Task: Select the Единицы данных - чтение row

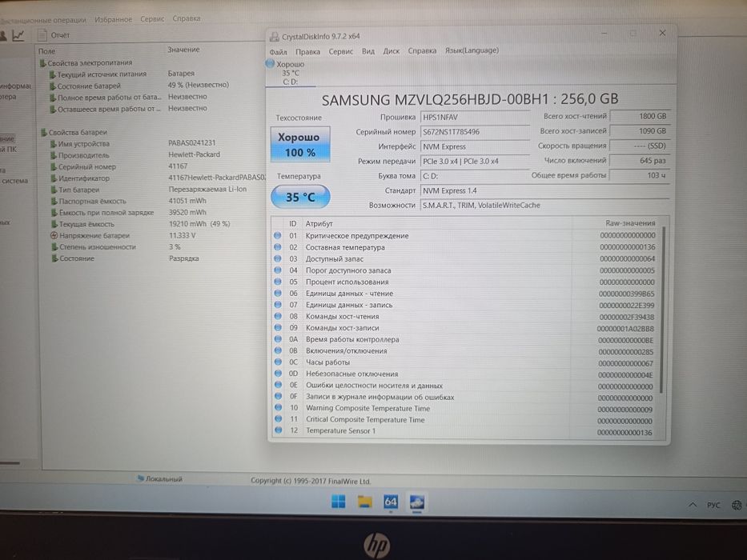Action: (x=464, y=294)
